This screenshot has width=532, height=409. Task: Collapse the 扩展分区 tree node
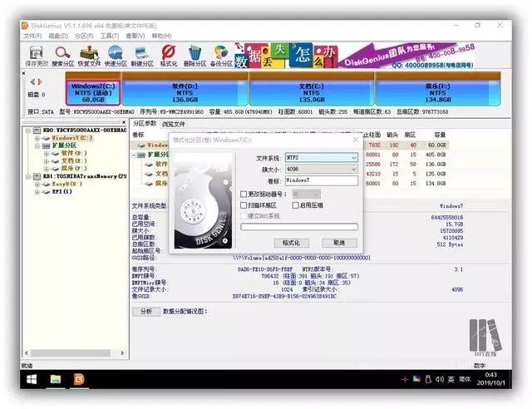click(37, 145)
